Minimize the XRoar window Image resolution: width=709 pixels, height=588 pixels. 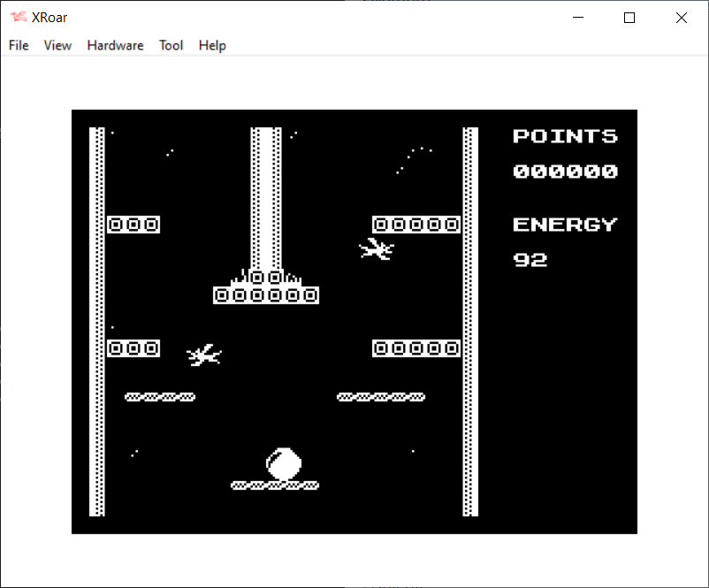(x=579, y=18)
